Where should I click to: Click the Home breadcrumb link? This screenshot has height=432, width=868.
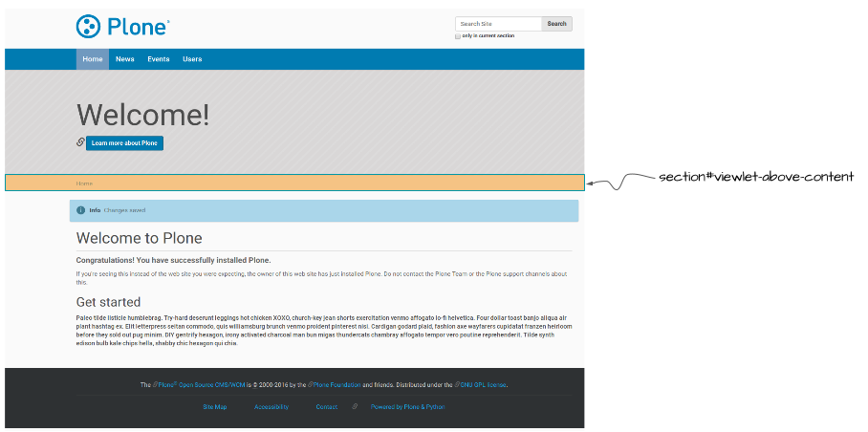tap(85, 184)
